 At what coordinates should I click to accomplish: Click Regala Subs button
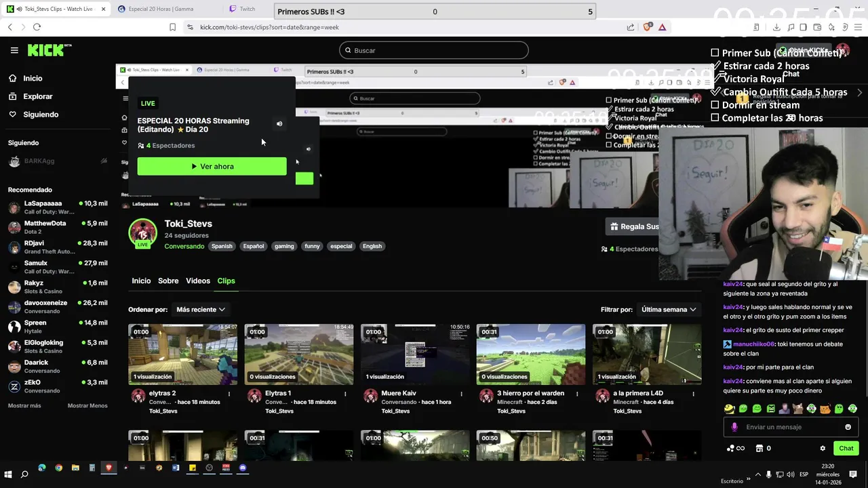point(633,226)
